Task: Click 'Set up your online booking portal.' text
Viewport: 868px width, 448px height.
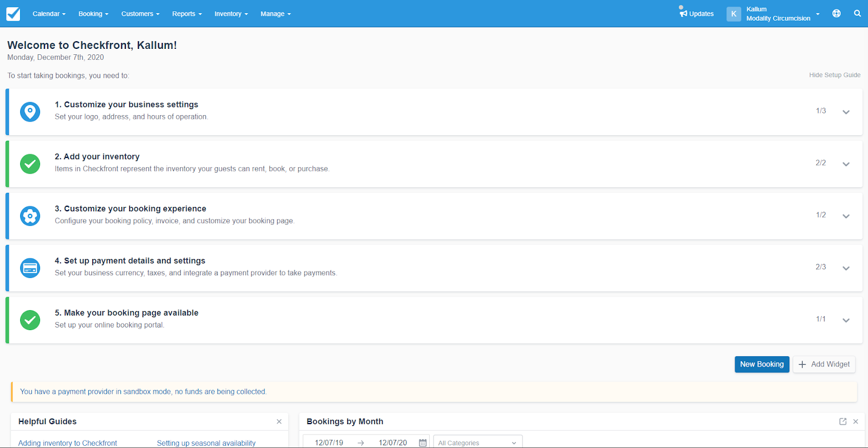Action: [110, 325]
